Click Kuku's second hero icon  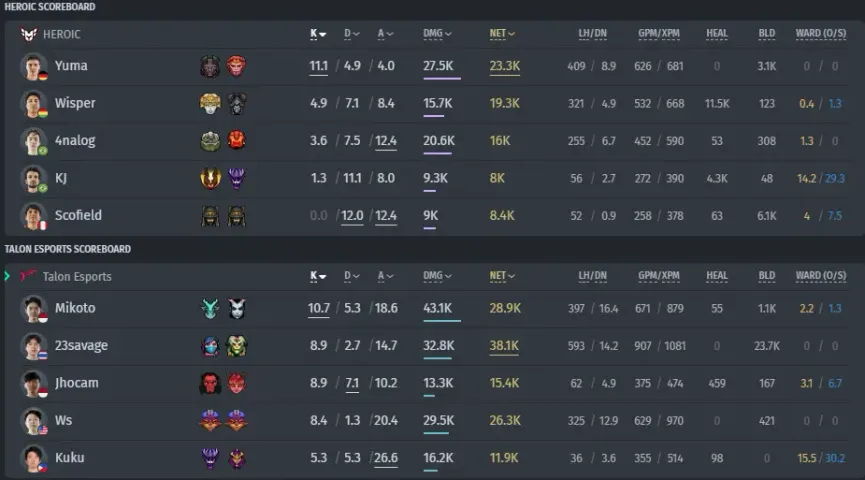[236, 458]
